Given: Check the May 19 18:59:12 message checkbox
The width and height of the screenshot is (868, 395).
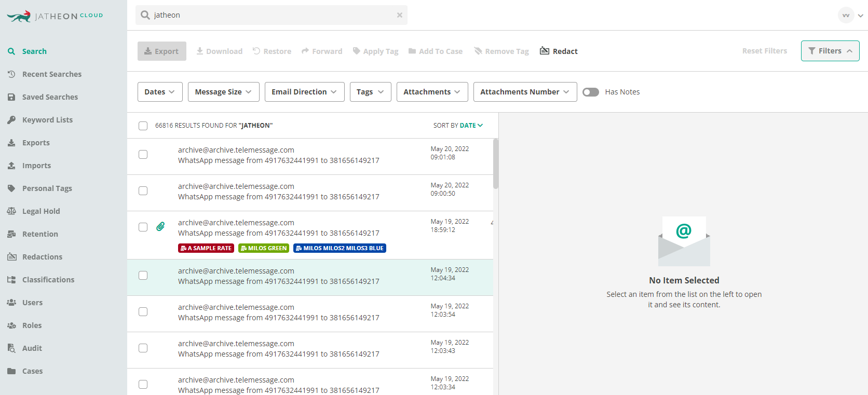Looking at the screenshot, I should (143, 227).
